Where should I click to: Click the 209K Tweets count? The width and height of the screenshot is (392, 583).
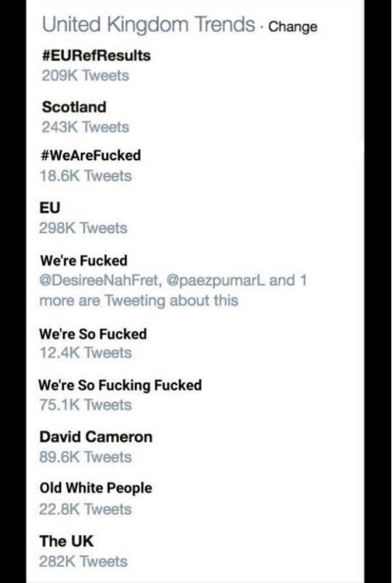tap(86, 76)
